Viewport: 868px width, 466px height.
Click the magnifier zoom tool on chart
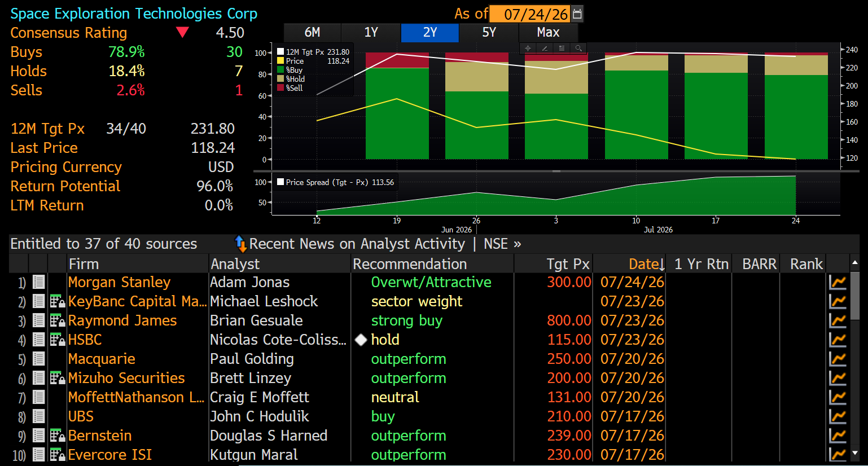coord(578,49)
